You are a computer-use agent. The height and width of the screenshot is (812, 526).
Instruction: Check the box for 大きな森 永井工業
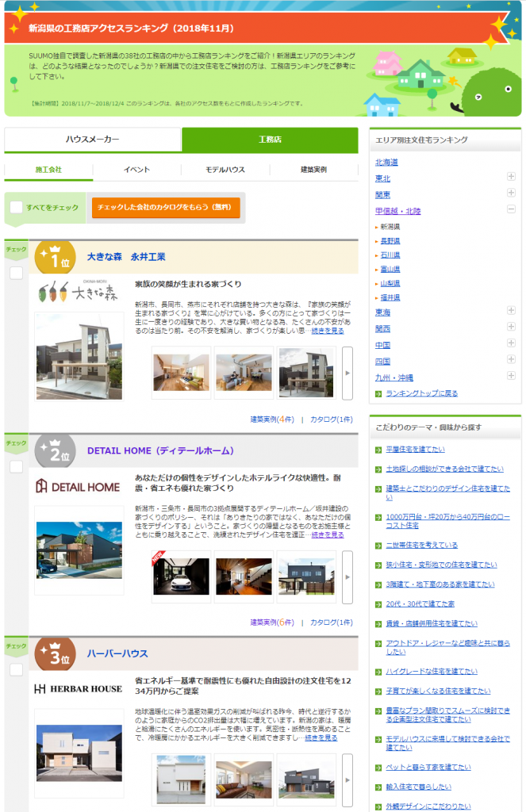tap(16, 273)
